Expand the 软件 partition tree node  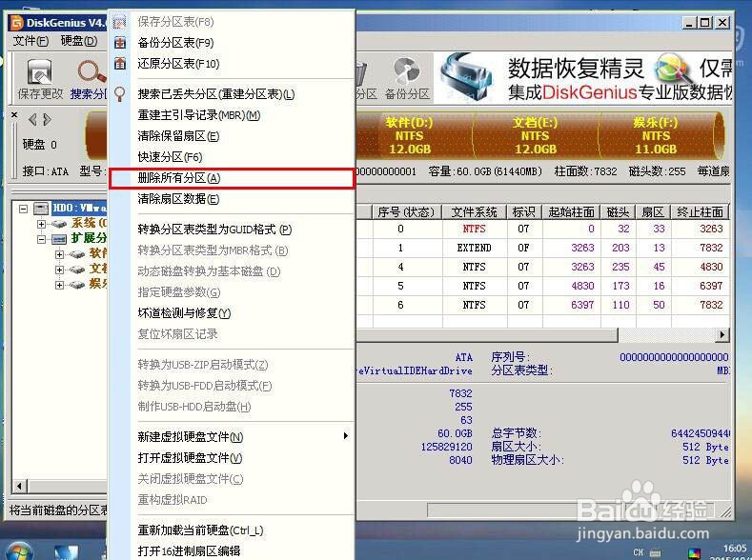pos(59,254)
